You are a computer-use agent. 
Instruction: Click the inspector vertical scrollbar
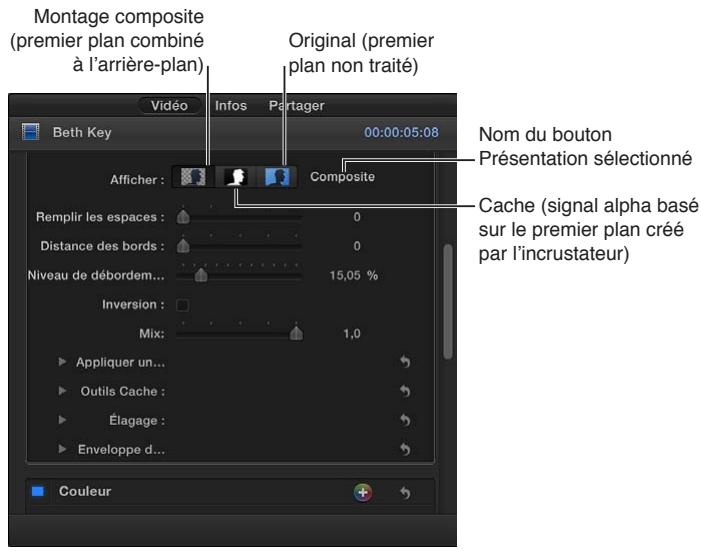(x=448, y=301)
